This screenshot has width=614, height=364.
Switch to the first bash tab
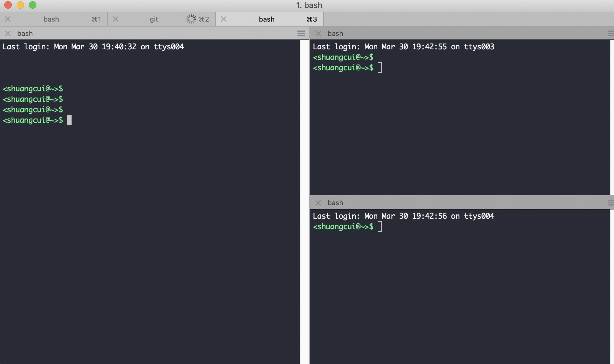(x=51, y=19)
